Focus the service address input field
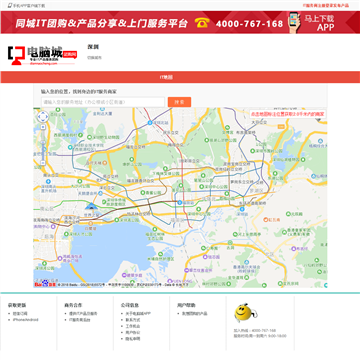Viewport: 360px width, 360px height. 103,102
